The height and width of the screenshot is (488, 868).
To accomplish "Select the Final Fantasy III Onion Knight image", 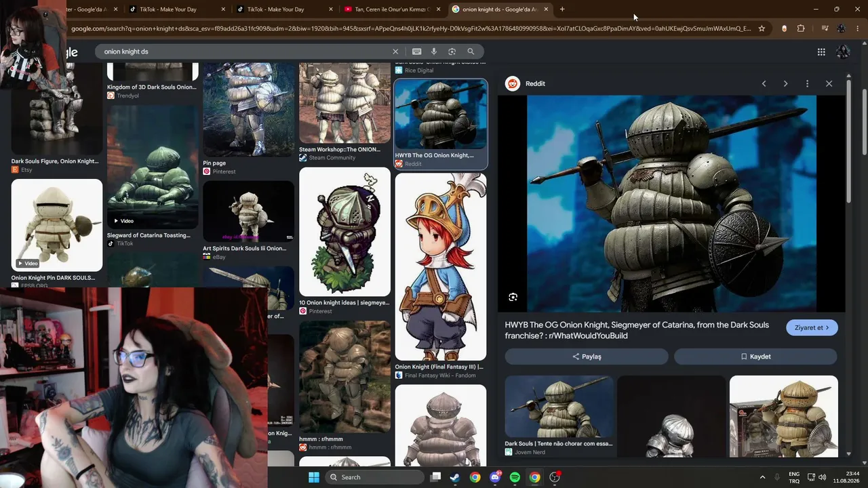I will (441, 266).
